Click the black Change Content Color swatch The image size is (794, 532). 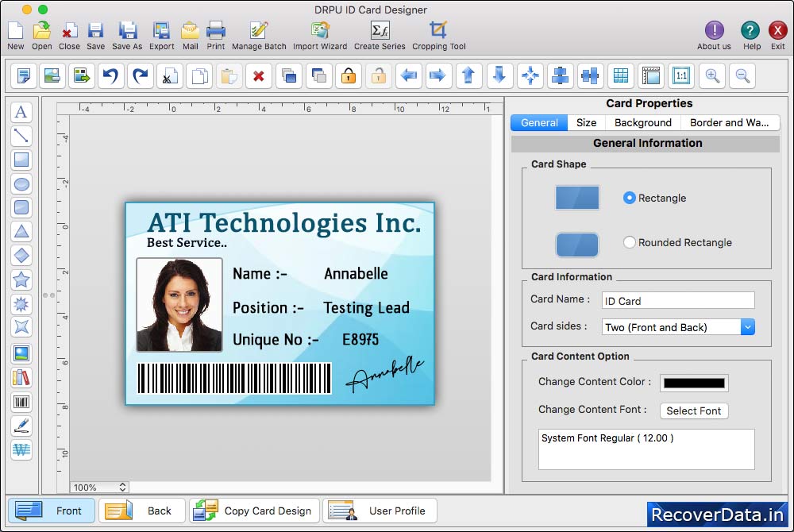694,384
